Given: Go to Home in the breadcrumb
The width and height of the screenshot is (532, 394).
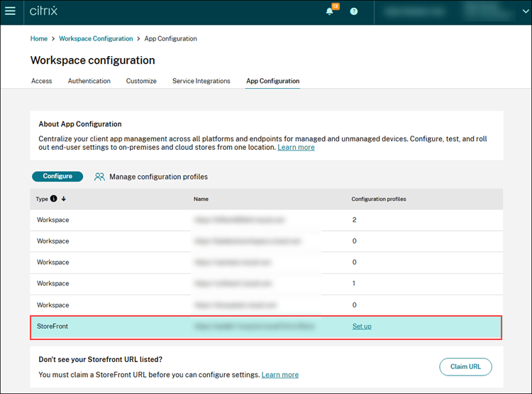Looking at the screenshot, I should [x=39, y=38].
